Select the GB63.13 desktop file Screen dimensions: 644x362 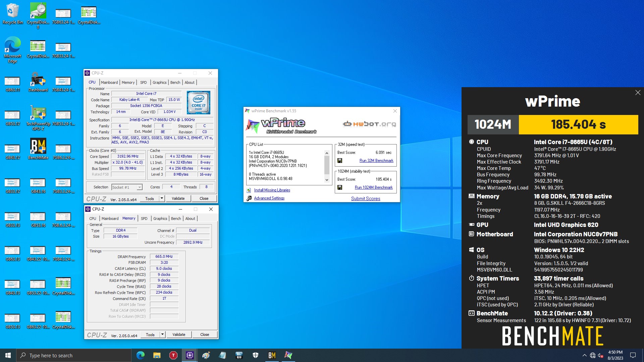(x=12, y=253)
